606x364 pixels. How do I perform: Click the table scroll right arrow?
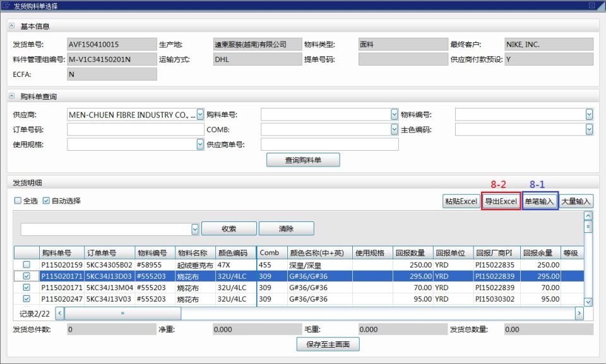[x=579, y=313]
